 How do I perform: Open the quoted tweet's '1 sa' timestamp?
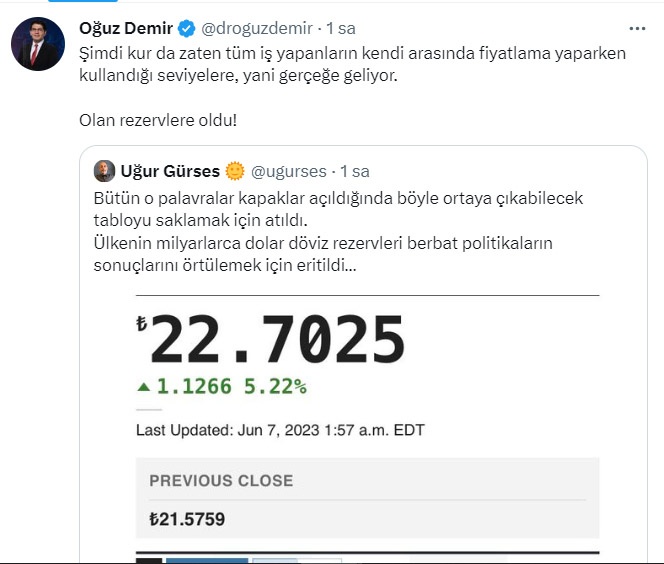coord(355,171)
